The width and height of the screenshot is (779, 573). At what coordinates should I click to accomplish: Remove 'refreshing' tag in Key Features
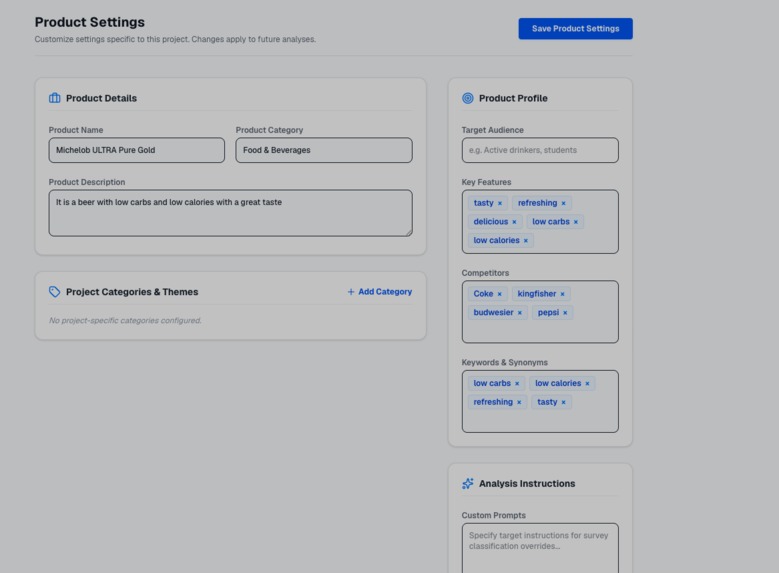[x=563, y=203]
